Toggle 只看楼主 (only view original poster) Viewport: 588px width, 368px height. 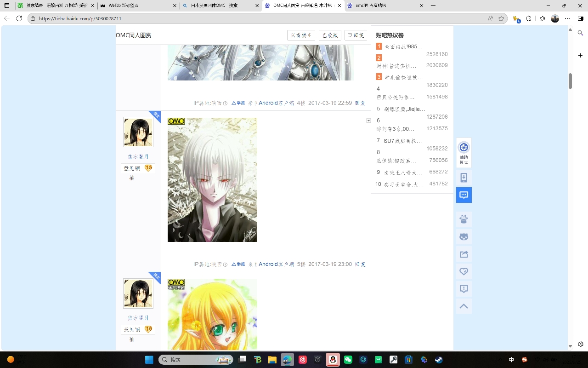click(301, 35)
